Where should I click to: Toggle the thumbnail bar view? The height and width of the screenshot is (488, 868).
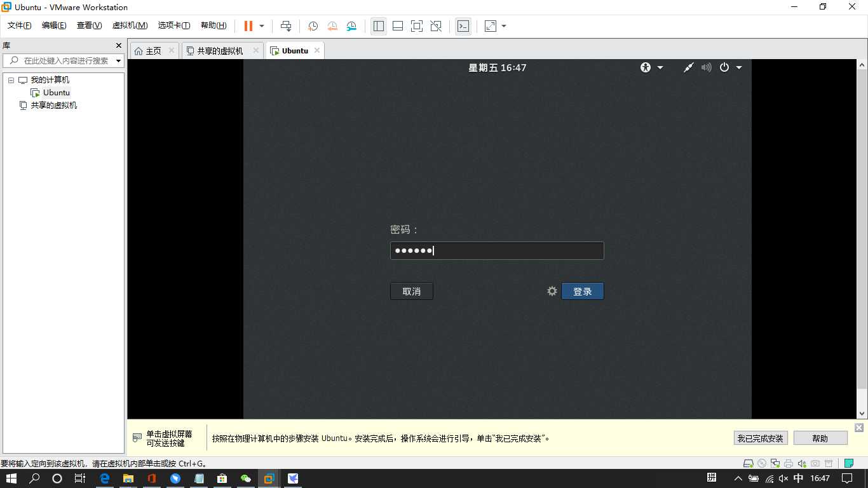pos(398,26)
